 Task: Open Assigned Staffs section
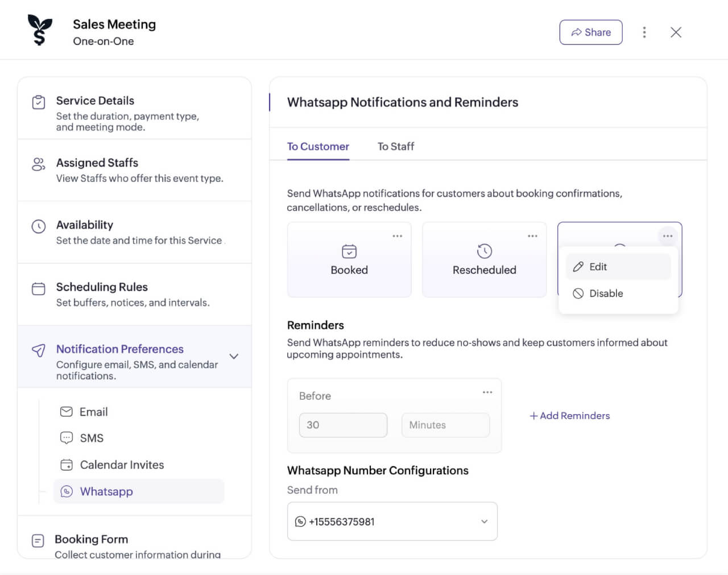(135, 170)
